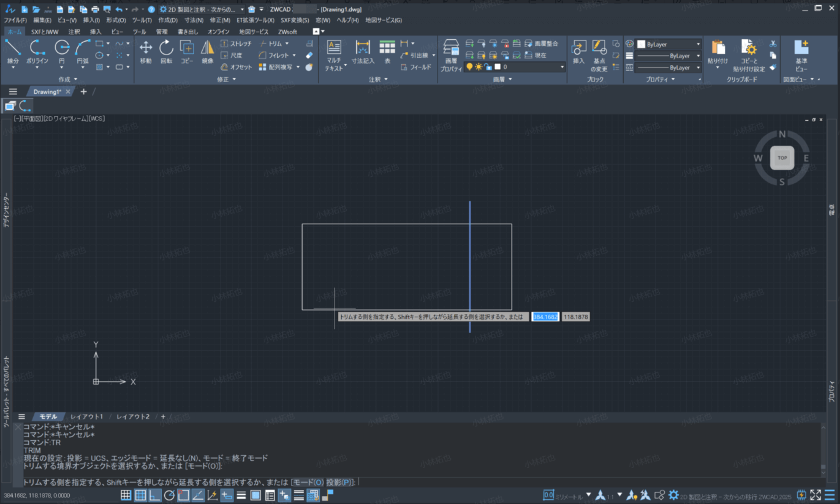
Task: Click the フィレット (Fillet) tool
Action: coord(274,55)
